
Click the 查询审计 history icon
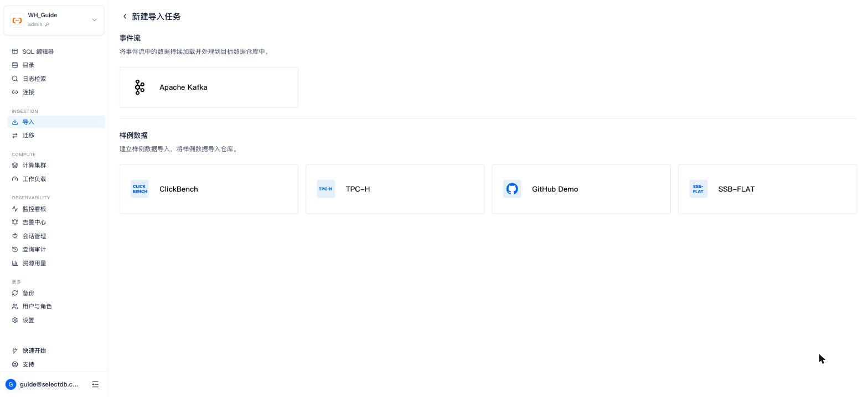[15, 249]
